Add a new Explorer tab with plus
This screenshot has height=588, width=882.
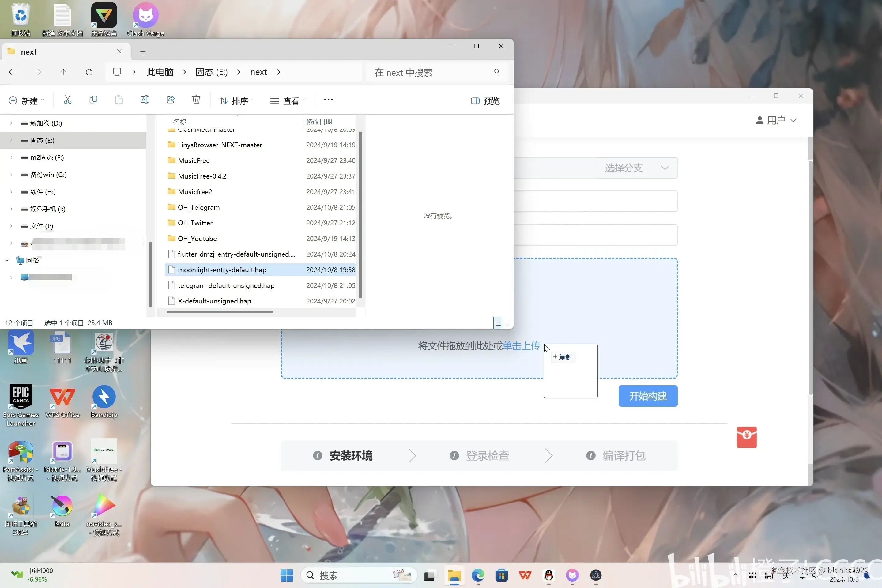pos(143,52)
